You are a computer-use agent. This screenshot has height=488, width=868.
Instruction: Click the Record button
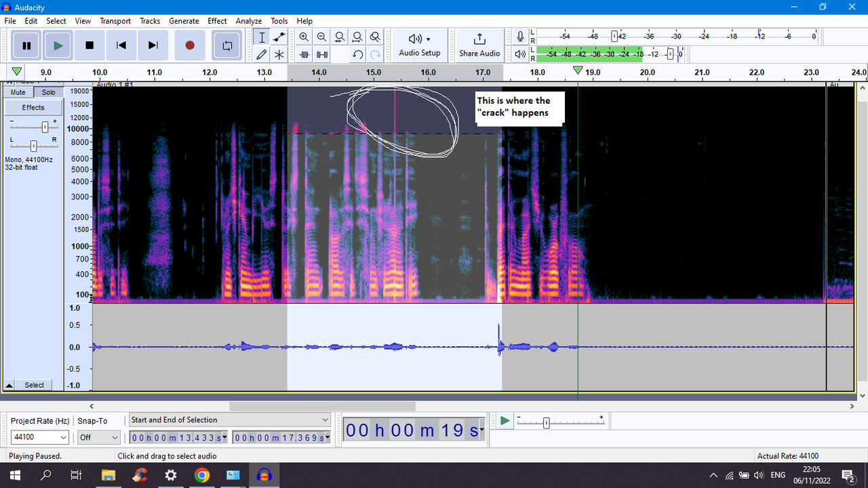tap(190, 45)
